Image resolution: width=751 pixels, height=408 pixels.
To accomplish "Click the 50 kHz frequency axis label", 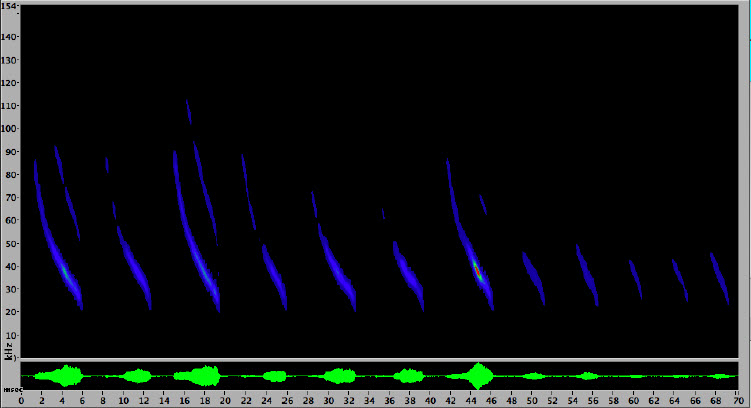I will point(9,243).
